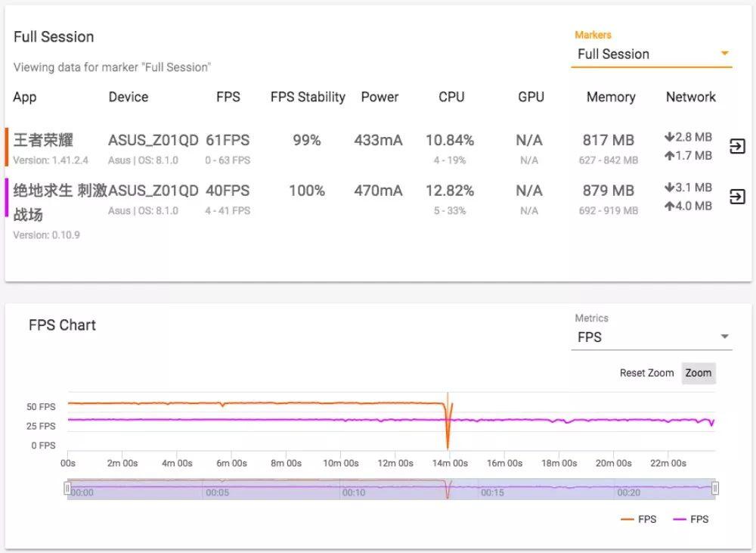Expand the Metrics FPS dropdown
The image size is (756, 553).
click(x=652, y=337)
